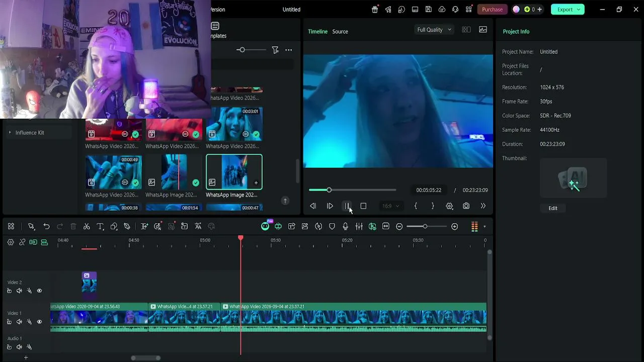
Task: Open the audio mixer icon
Action: (x=359, y=227)
